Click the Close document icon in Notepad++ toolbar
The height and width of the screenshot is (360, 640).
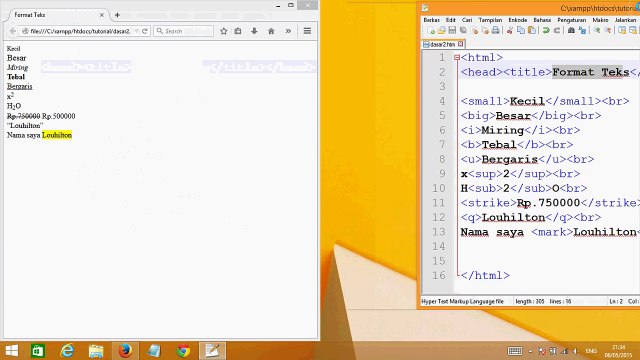(474, 31)
